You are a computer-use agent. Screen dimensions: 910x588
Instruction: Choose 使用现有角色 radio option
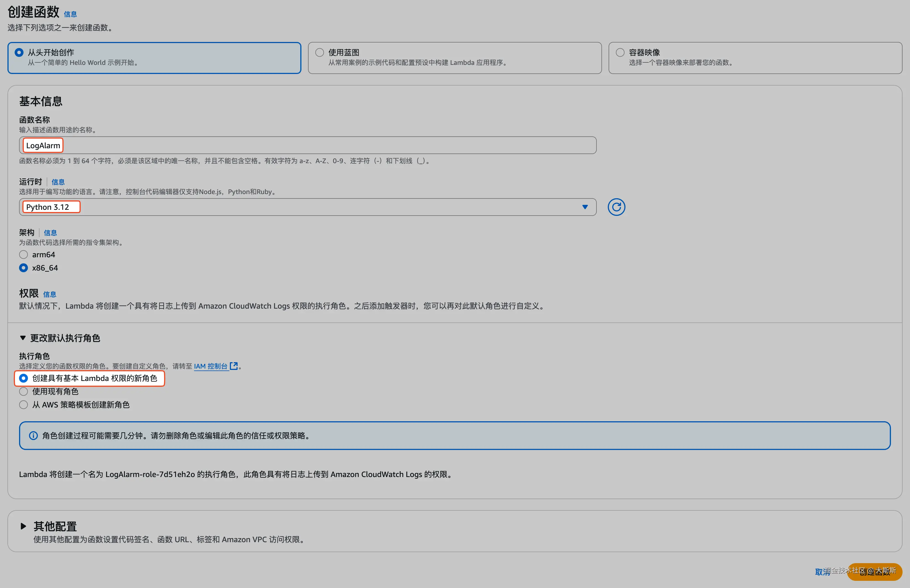(24, 391)
